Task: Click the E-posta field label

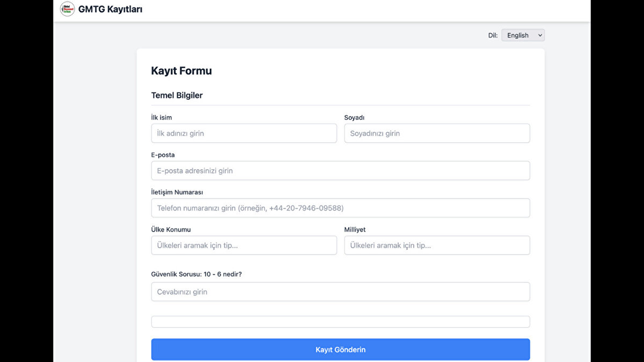Action: pyautogui.click(x=163, y=155)
